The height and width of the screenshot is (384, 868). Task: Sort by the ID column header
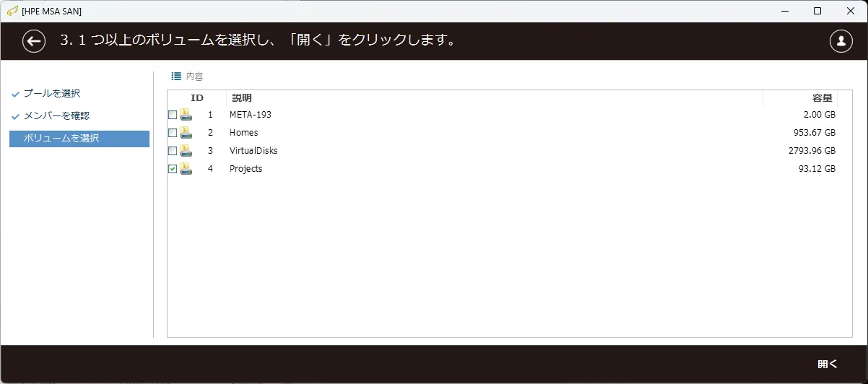[x=197, y=98]
